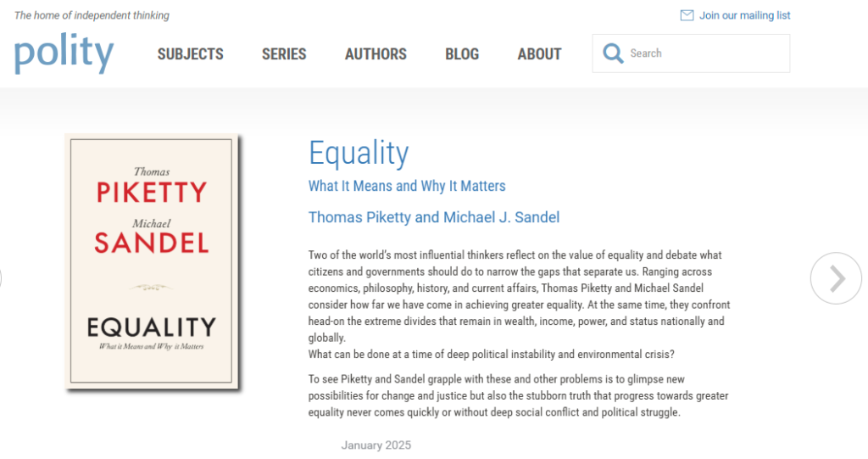This screenshot has height=459, width=868.
Task: Click the Join our mailing list link
Action: coord(744,15)
